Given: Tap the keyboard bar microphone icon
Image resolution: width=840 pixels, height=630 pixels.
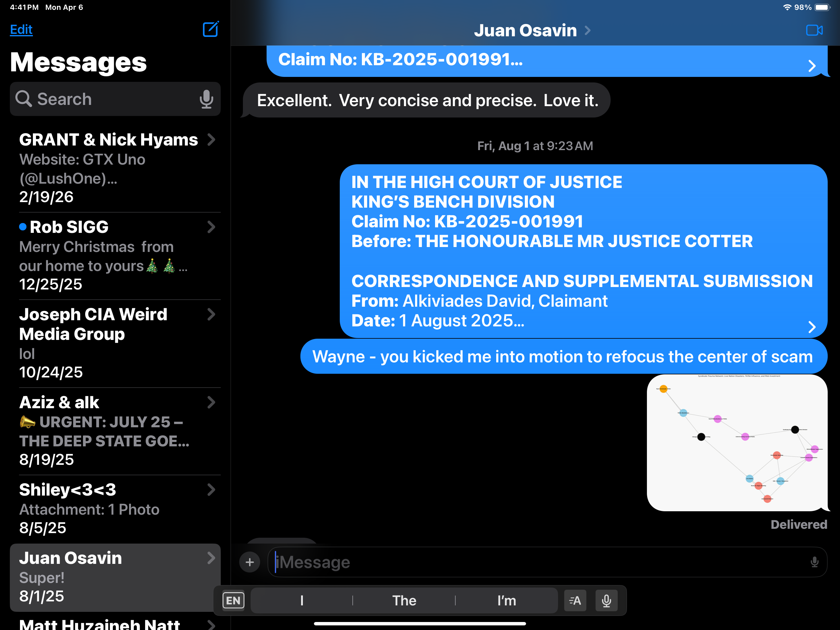Looking at the screenshot, I should click(x=606, y=600).
